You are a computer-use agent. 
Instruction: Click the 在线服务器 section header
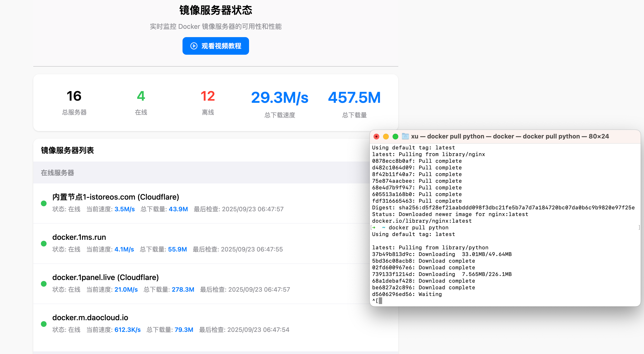coord(58,173)
